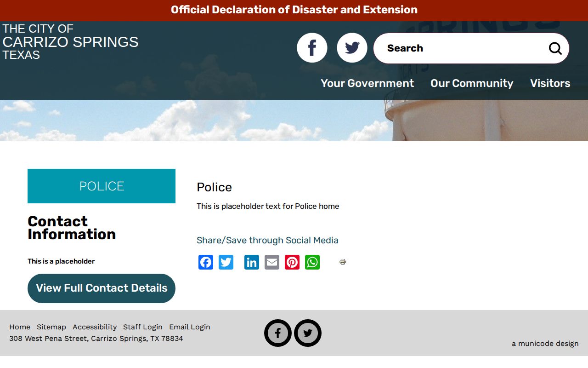Viewport: 588px width, 368px height.
Task: Share page on Pinterest
Action: 292,262
